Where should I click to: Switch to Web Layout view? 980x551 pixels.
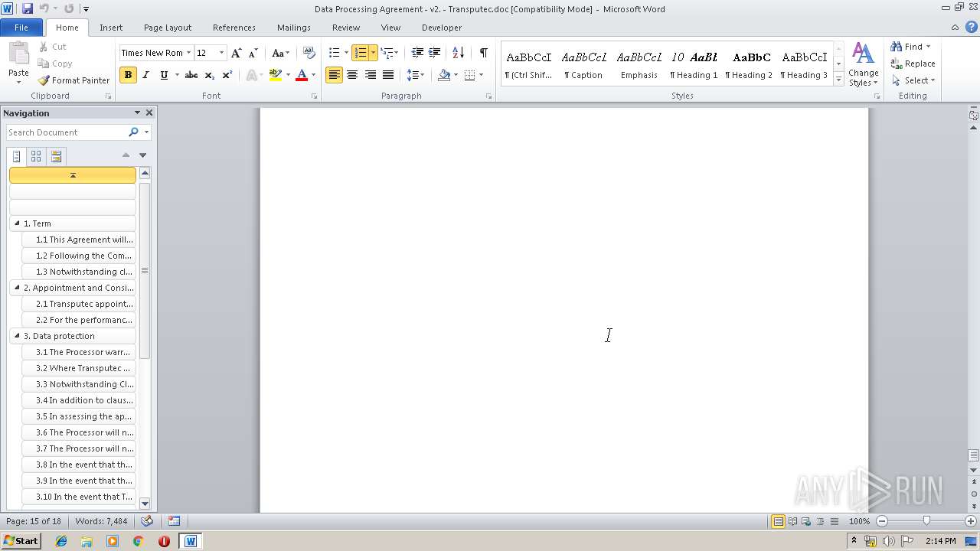click(x=806, y=521)
